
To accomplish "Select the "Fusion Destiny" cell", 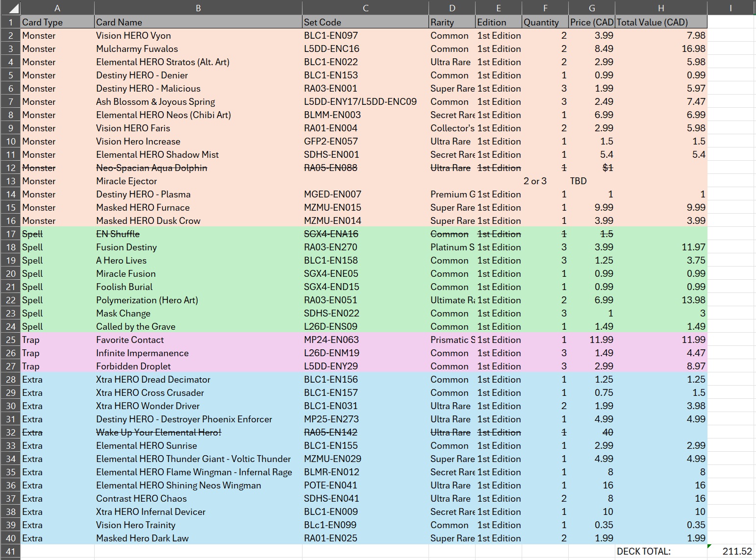I will (x=198, y=247).
